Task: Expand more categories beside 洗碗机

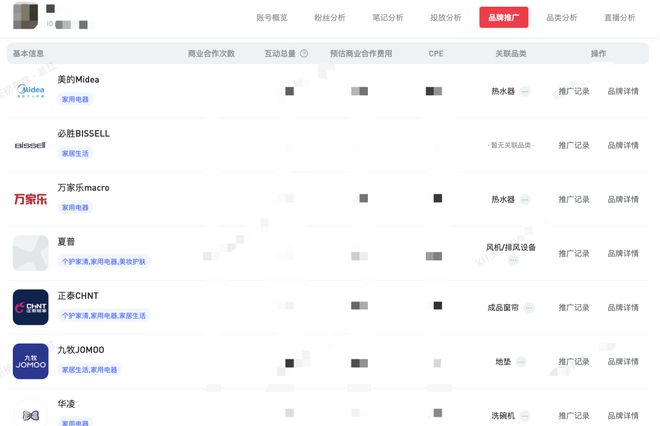Action: [x=525, y=416]
